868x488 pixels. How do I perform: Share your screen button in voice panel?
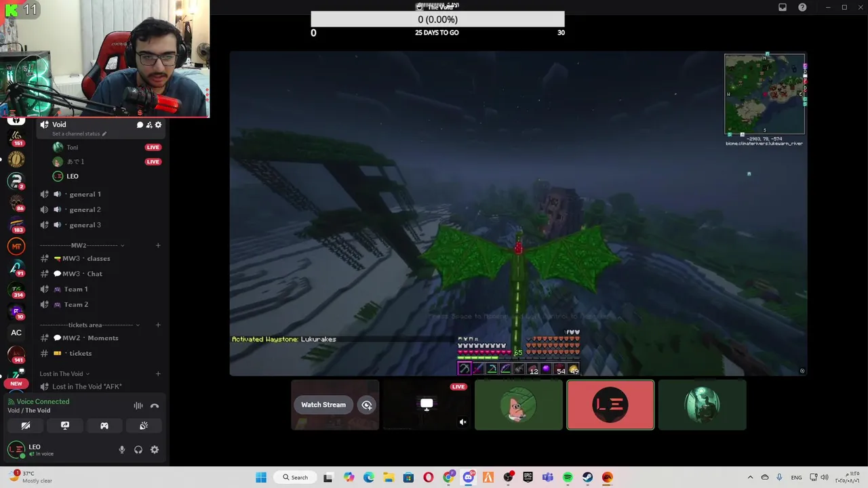[x=65, y=426]
